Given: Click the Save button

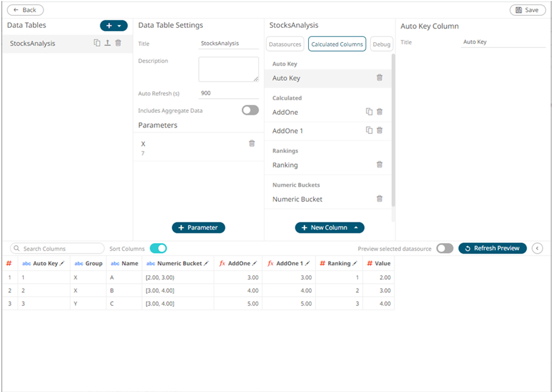Looking at the screenshot, I should (527, 10).
